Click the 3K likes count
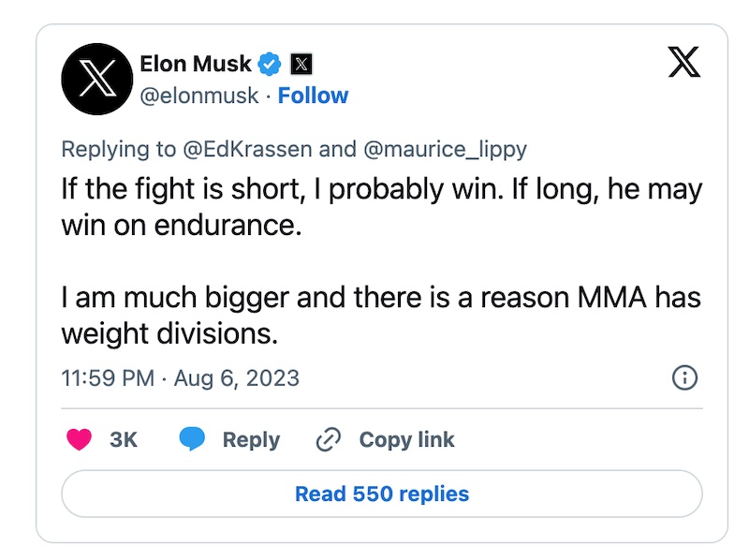This screenshot has height=560, width=749. pyautogui.click(x=124, y=440)
